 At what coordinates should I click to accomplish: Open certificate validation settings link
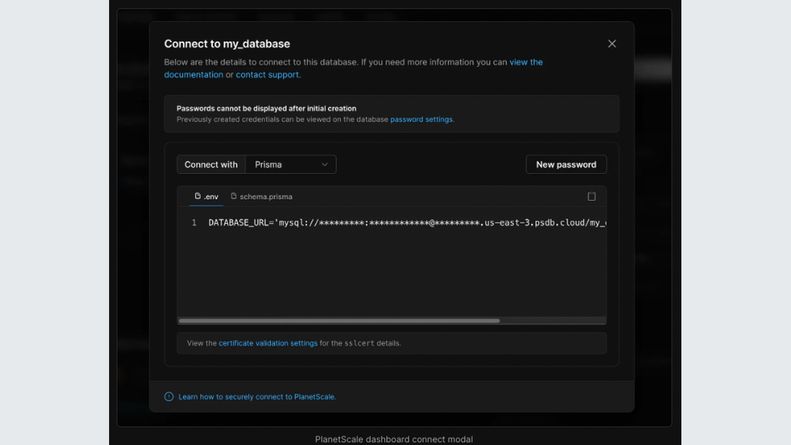268,343
